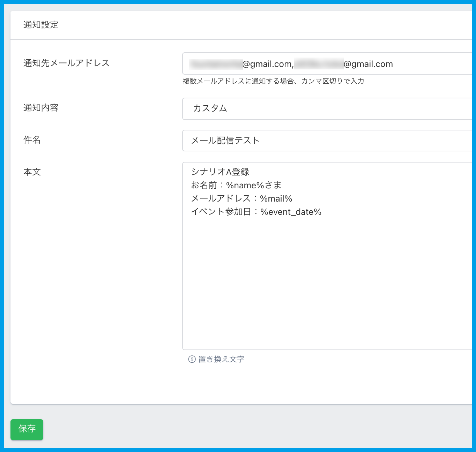Click the 通知内容 label

tap(41, 108)
